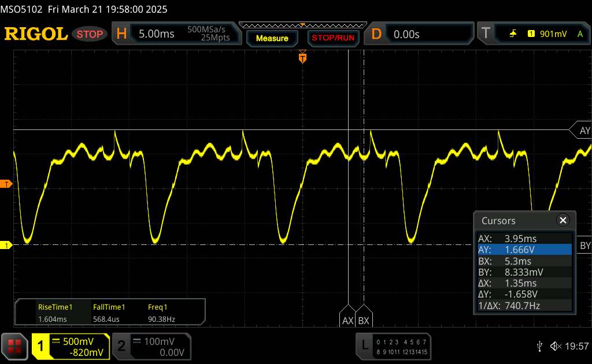Select the BY cursor tag on right edge

(583, 246)
